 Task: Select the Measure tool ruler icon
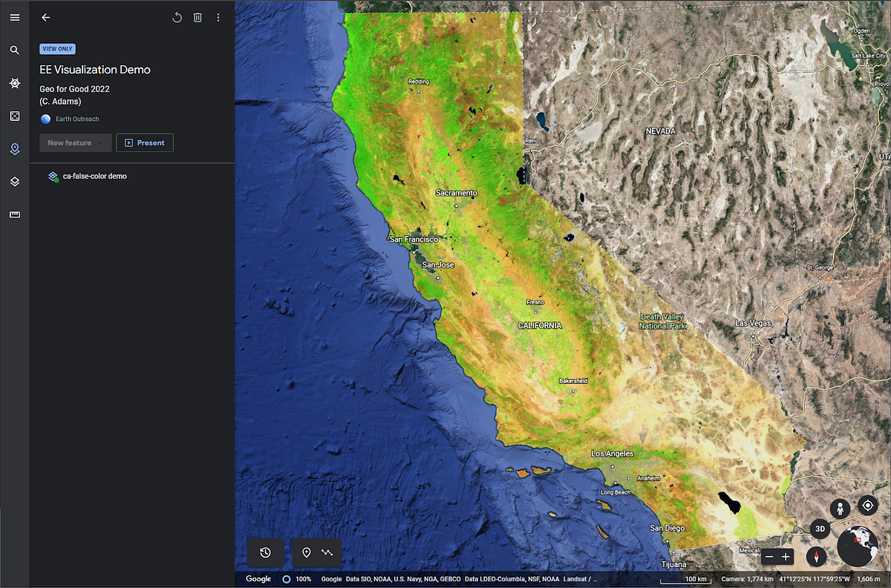[x=15, y=215]
